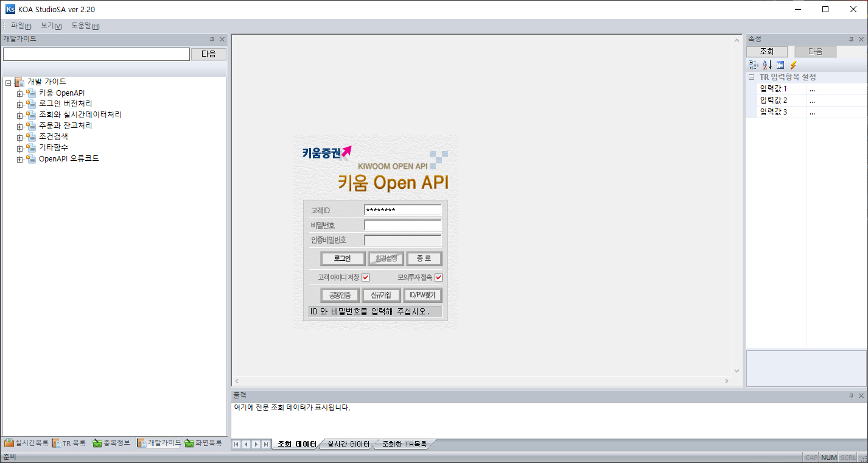Click next output tab arrow
868x463 pixels.
point(256,444)
